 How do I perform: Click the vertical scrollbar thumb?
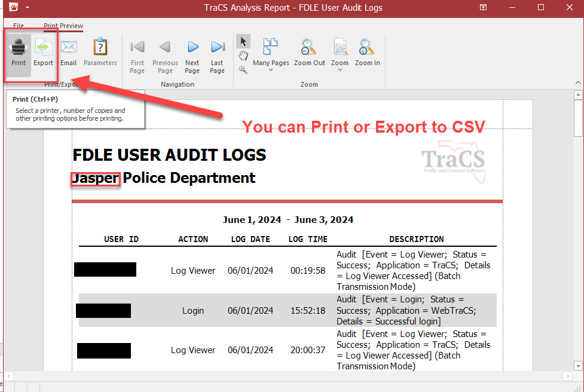click(578, 120)
